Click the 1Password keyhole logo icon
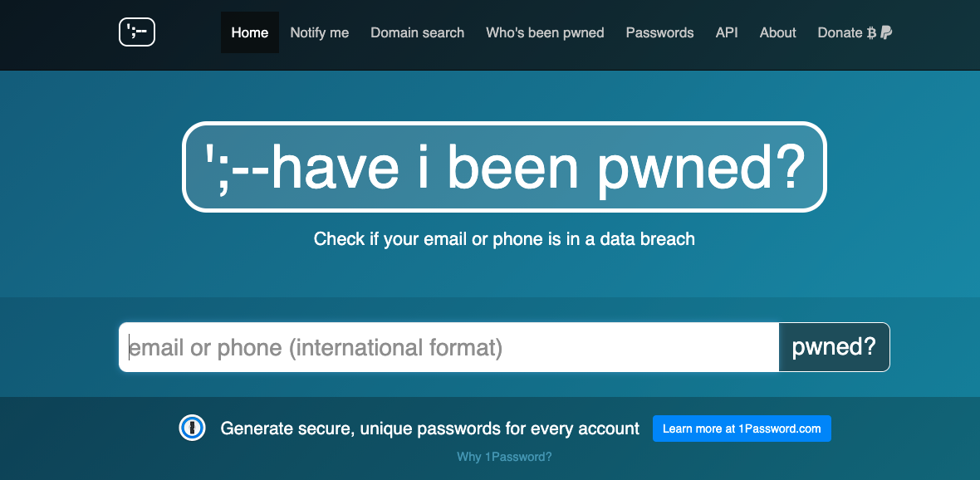The image size is (980, 480). (193, 429)
